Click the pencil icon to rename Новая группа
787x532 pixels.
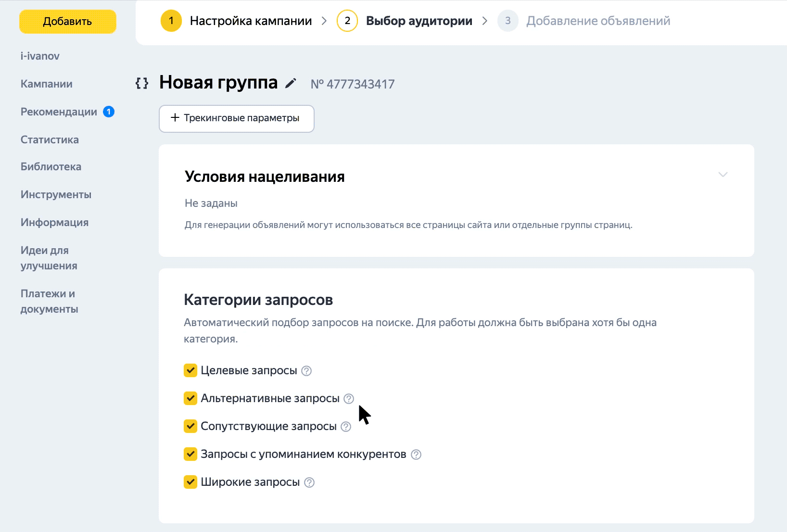pyautogui.click(x=291, y=84)
